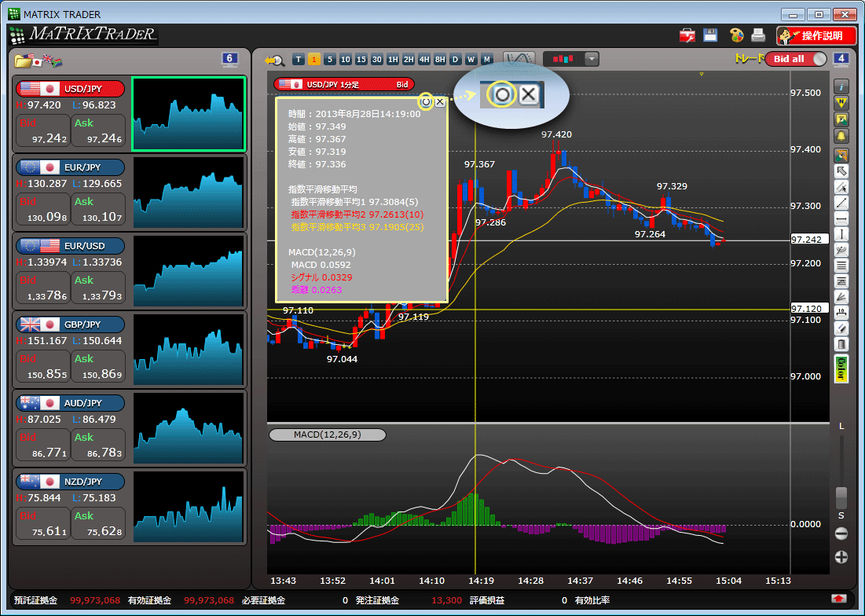Image resolution: width=865 pixels, height=616 pixels.
Task: Click the '6' rate panel layout icon
Action: tap(229, 59)
